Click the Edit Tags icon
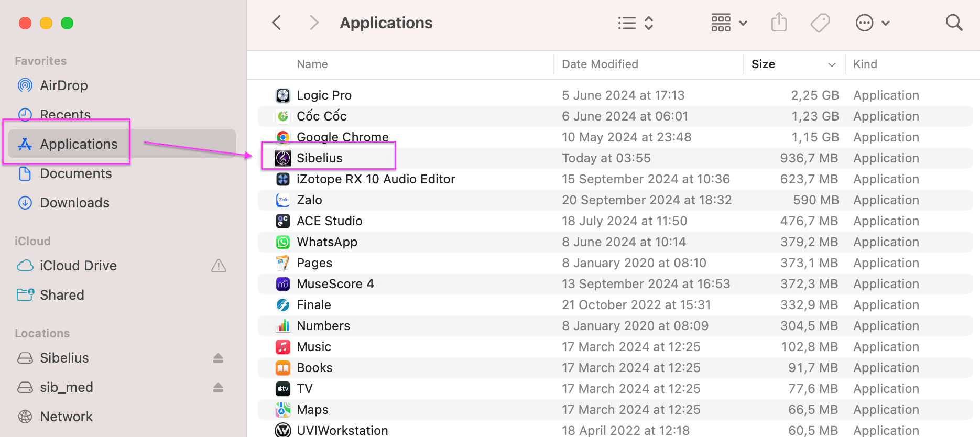980x437 pixels. [820, 23]
